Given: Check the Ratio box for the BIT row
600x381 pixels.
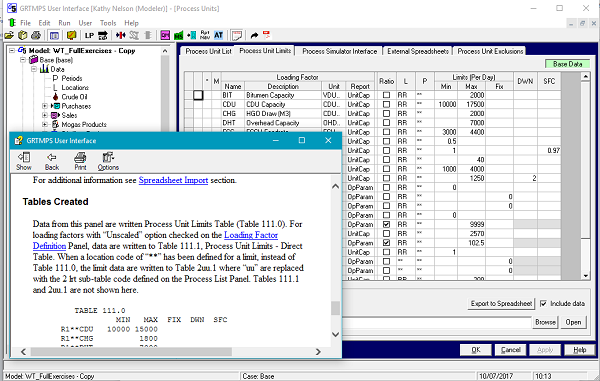Looking at the screenshot, I should pos(386,95).
